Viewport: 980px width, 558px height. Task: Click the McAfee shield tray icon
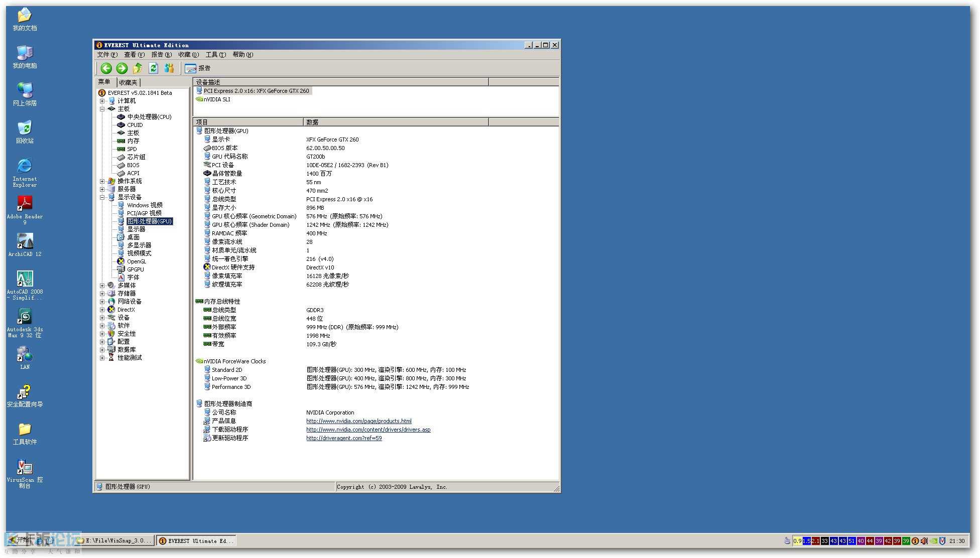[x=942, y=541]
